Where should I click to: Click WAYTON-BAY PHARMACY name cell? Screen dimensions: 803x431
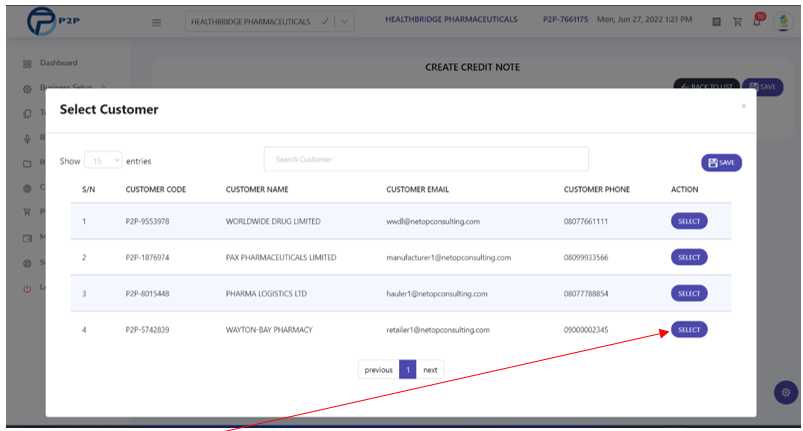pyautogui.click(x=269, y=330)
